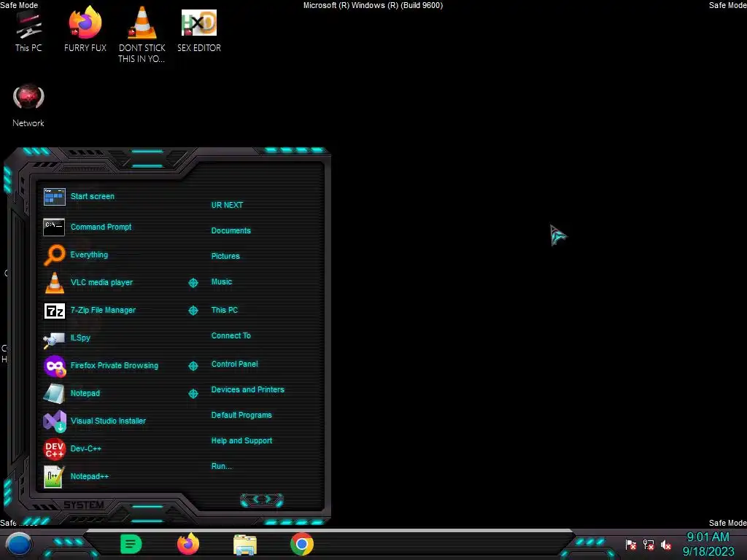Open the 7-Zip File Manager icon
This screenshot has height=560, width=747.
click(x=54, y=311)
